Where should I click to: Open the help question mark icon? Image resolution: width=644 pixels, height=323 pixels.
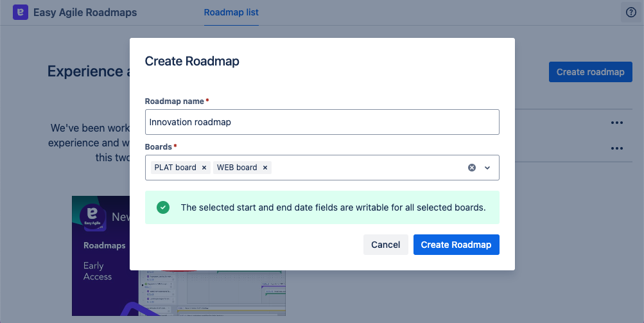pos(631,12)
